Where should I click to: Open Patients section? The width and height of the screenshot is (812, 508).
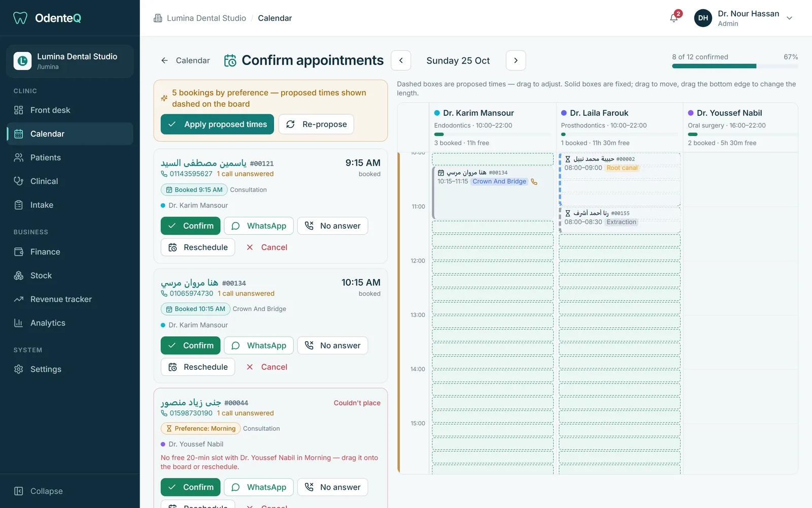70,157
